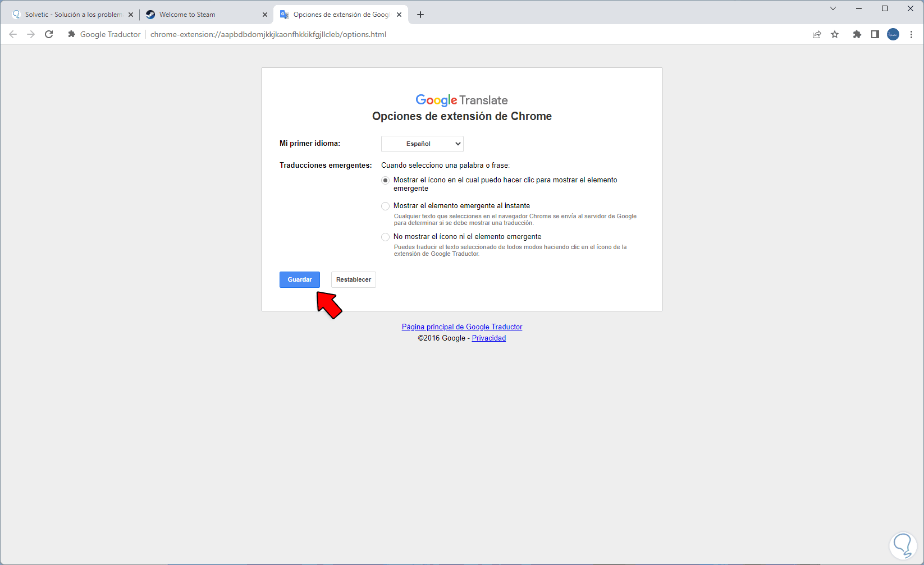Open the Extensions puzzle menu

pyautogui.click(x=857, y=34)
